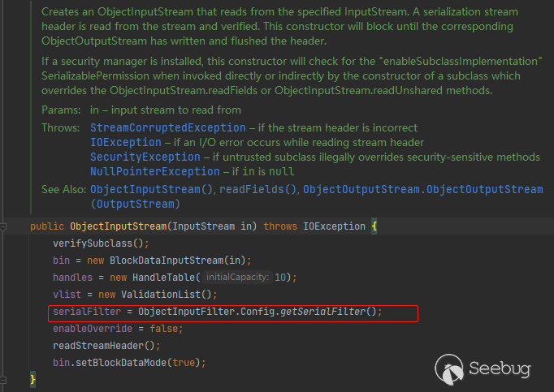Collapse the ObjectInputStream constructor fold marker
Viewport: 554px width, 392px height.
(2, 226)
